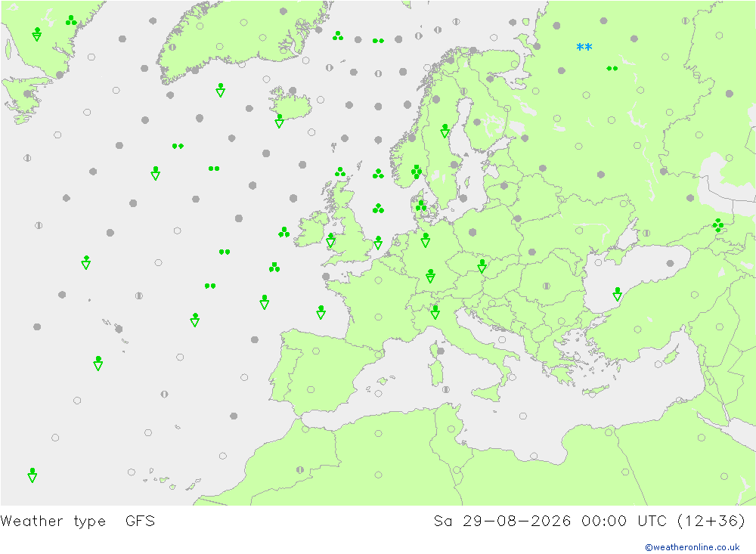Click the 'Weather type GFS' title text
Viewport: 756px width, 554px height.
coord(78,522)
